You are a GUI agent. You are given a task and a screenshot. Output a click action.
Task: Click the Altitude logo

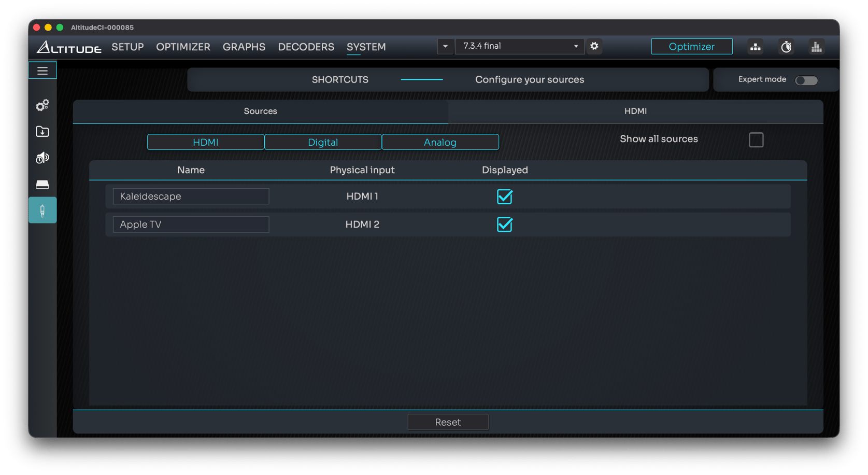[x=69, y=47]
